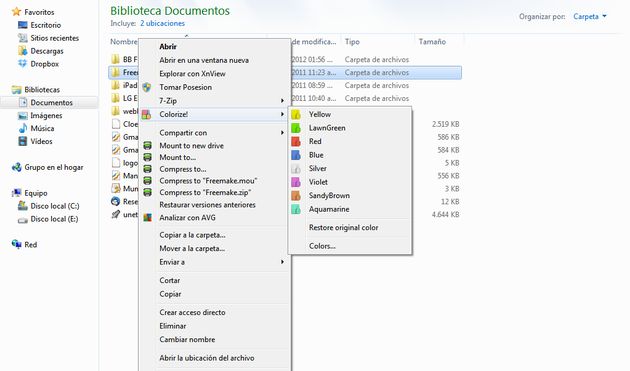Select Mover a la carpeta...
Image resolution: width=630 pixels, height=371 pixels.
(192, 248)
